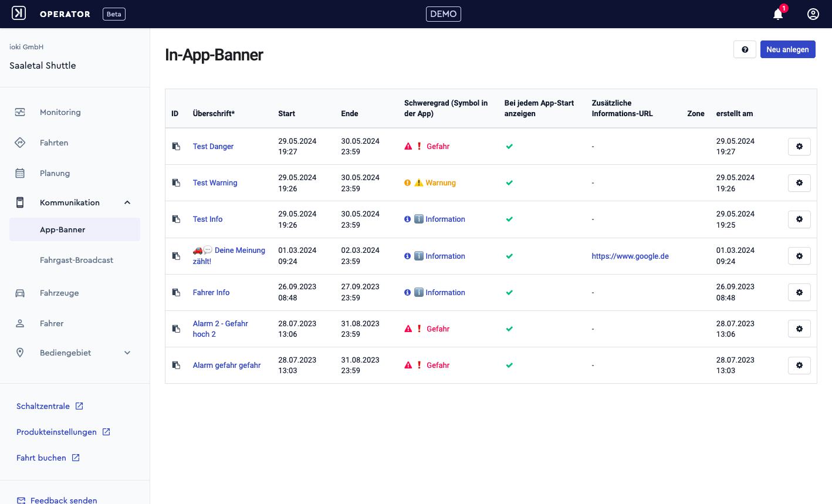Open the Test Danger banner link
Screen dimensions: 832x504
coord(213,146)
